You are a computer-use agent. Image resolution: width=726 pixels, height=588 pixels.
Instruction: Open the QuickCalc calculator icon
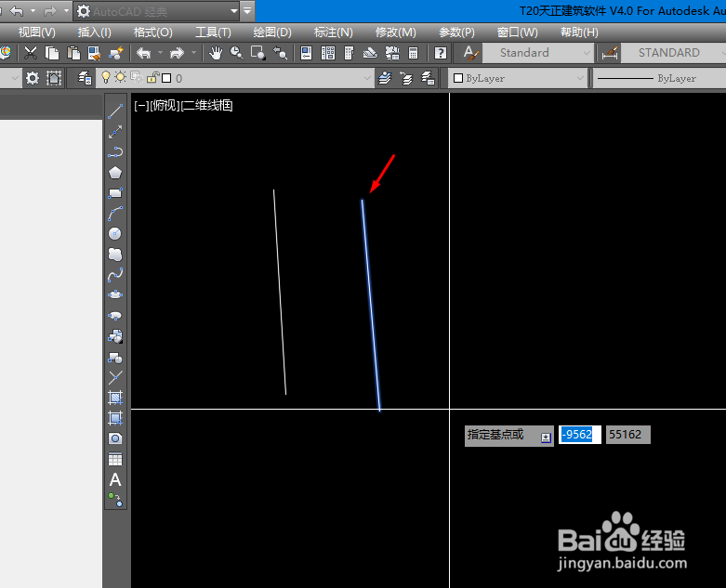click(x=414, y=53)
